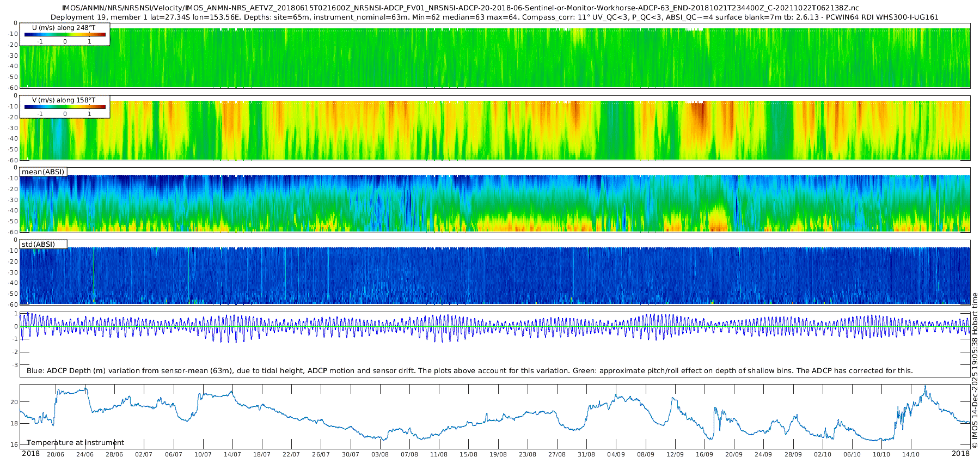Click the V velocity colorbar along 158°T
Viewport: 980px width, 463px height.
65,107
